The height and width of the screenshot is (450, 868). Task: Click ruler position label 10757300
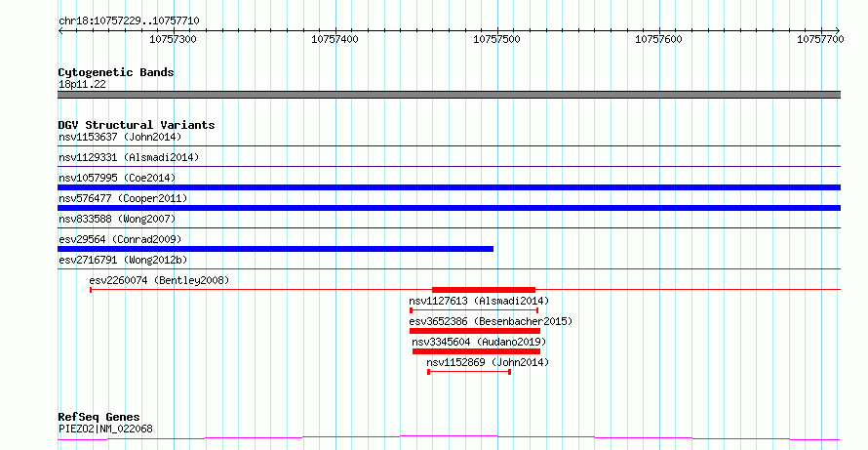tap(174, 39)
